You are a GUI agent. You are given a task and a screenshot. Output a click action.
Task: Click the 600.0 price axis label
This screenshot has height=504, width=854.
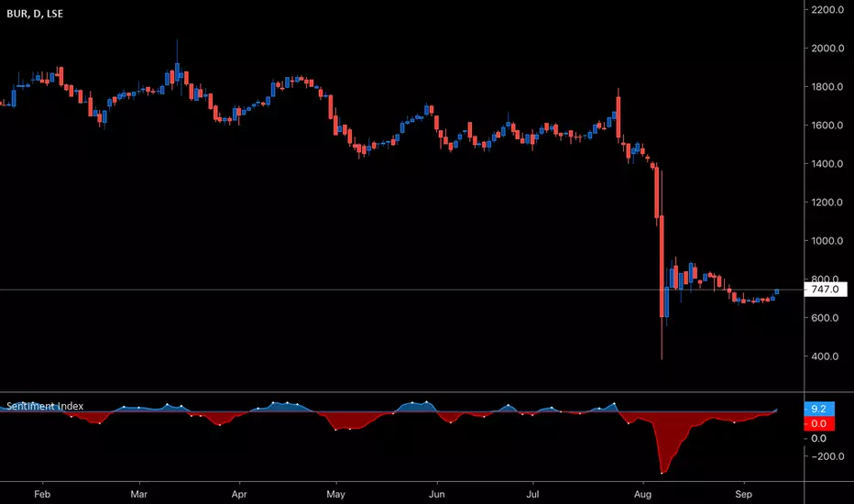825,318
